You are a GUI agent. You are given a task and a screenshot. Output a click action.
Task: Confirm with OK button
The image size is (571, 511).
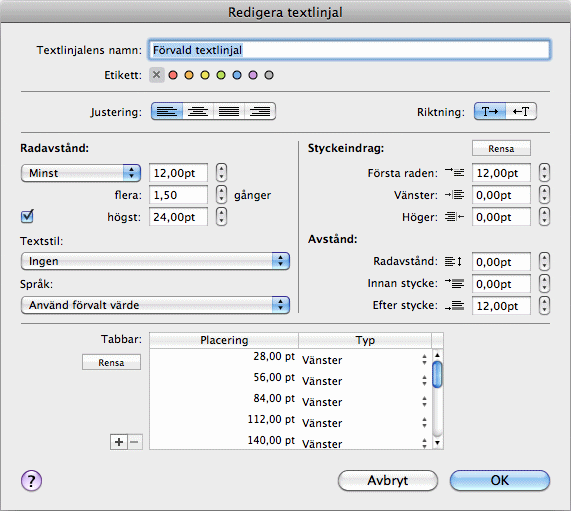tap(500, 480)
